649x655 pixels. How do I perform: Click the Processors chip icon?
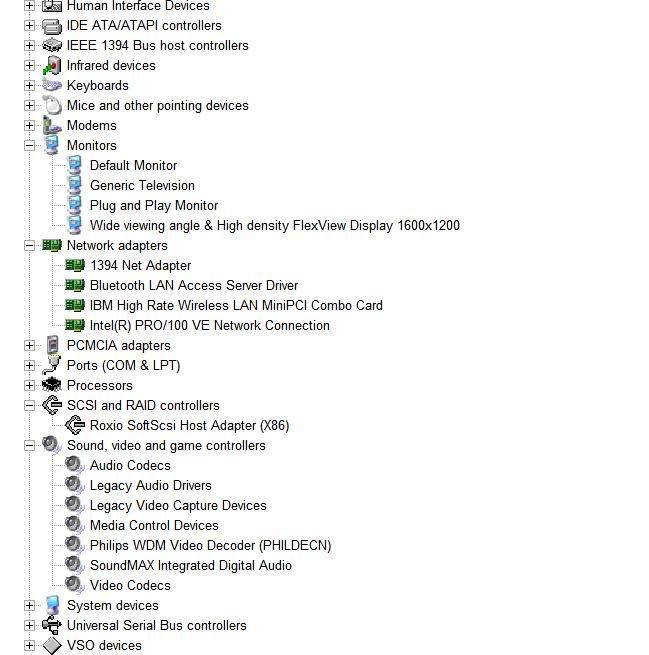click(x=52, y=385)
